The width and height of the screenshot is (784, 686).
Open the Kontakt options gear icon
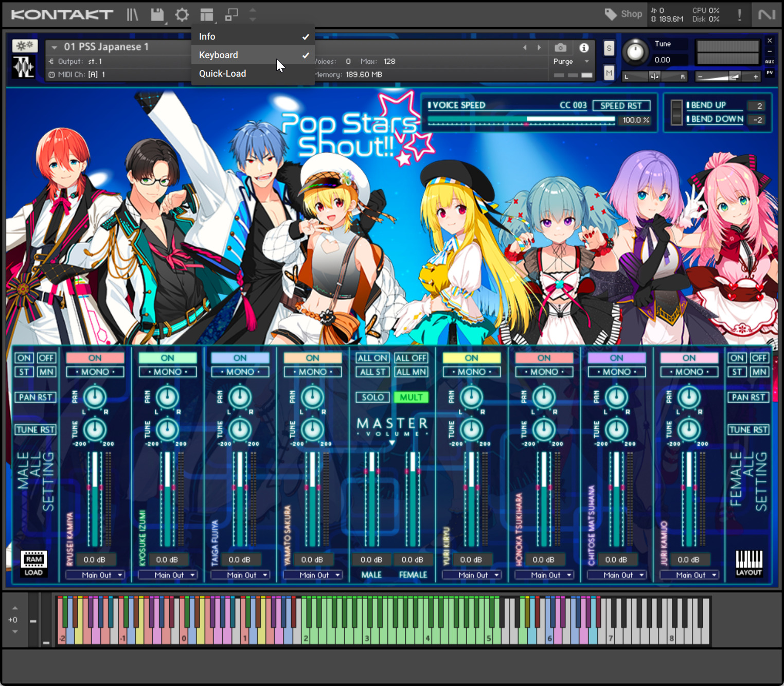point(182,15)
